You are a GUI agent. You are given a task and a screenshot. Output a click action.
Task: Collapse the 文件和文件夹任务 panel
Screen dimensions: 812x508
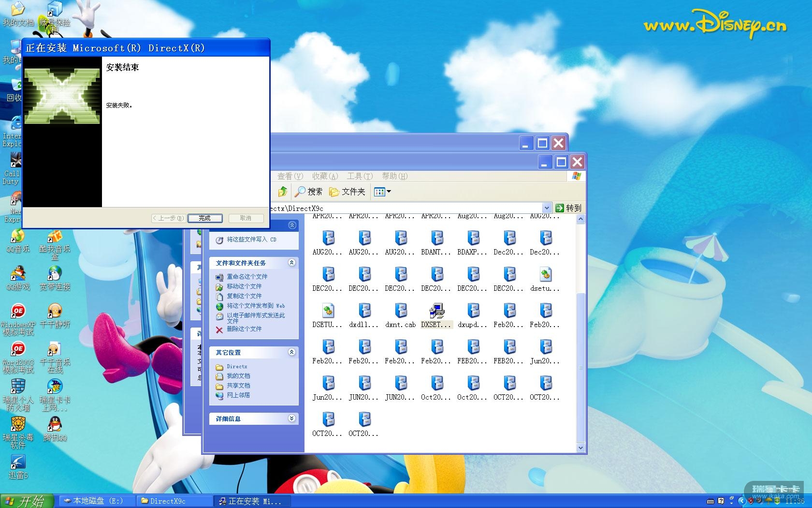click(x=291, y=263)
